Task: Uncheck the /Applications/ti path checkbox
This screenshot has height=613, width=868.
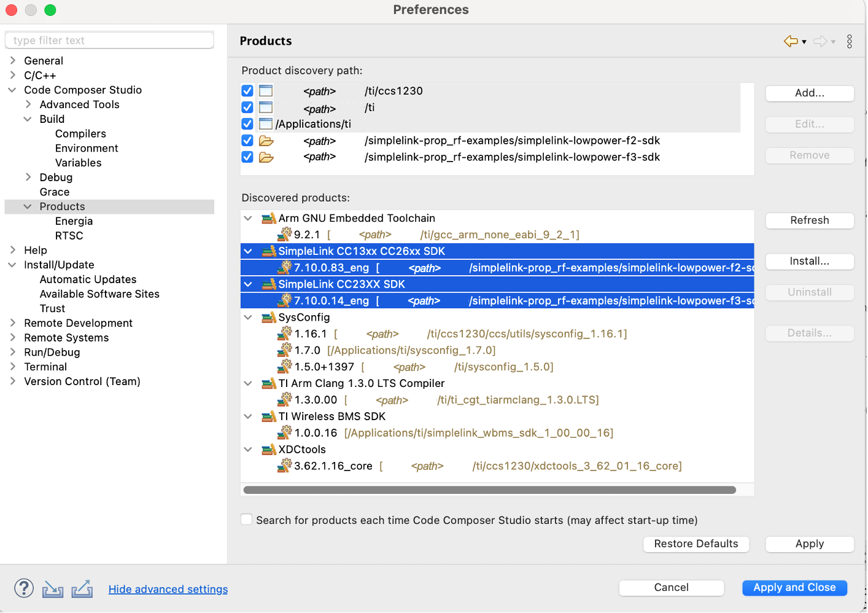Action: 247,124
